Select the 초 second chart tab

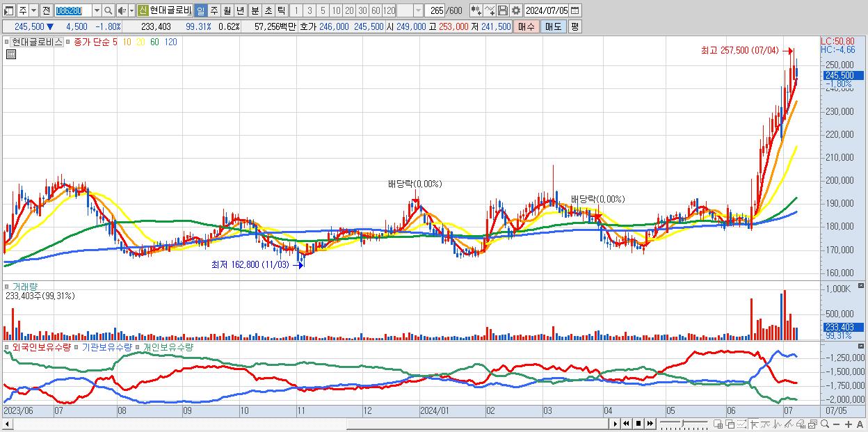tap(268, 10)
